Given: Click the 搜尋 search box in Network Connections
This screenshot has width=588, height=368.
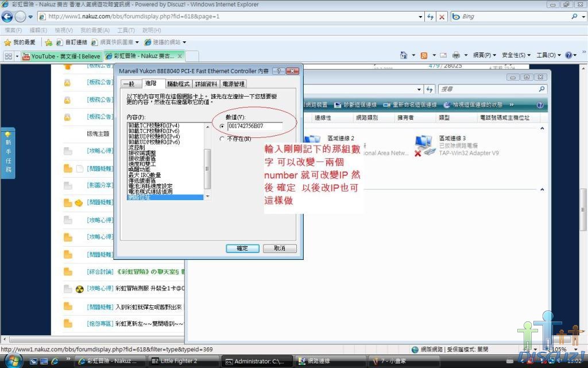Looking at the screenshot, I should [488, 89].
